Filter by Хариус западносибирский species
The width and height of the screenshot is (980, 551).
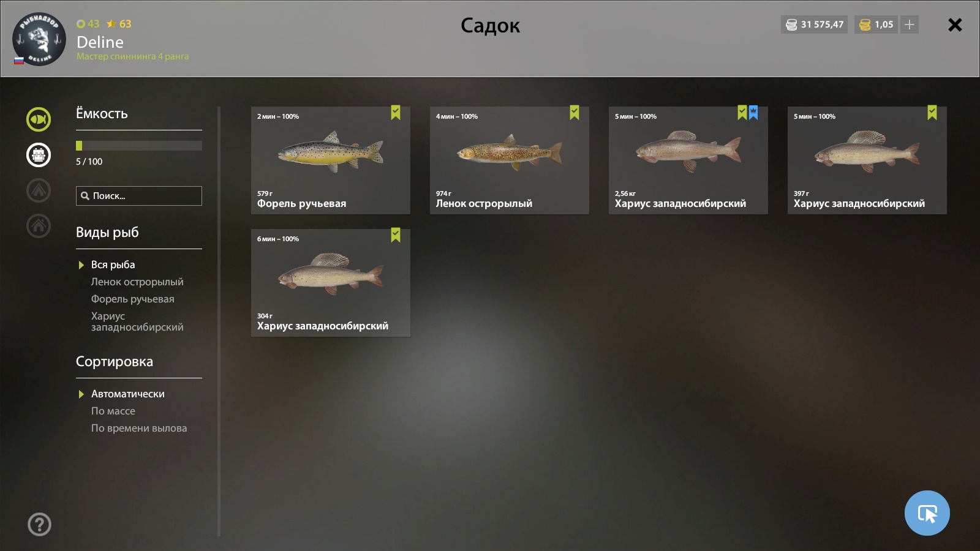pyautogui.click(x=137, y=321)
